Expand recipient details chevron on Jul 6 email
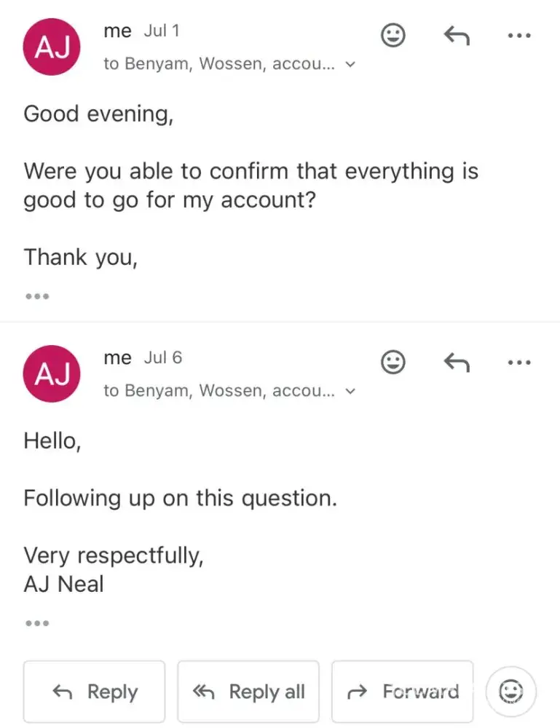Image resolution: width=560 pixels, height=728 pixels. coord(350,391)
